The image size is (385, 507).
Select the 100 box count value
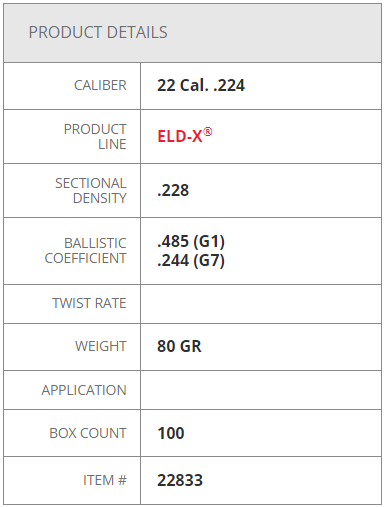click(x=171, y=433)
